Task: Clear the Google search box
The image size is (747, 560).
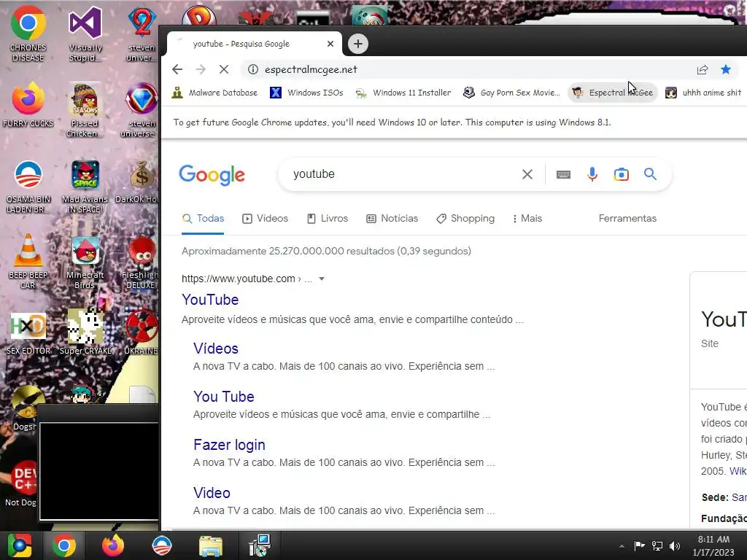Action: point(527,174)
